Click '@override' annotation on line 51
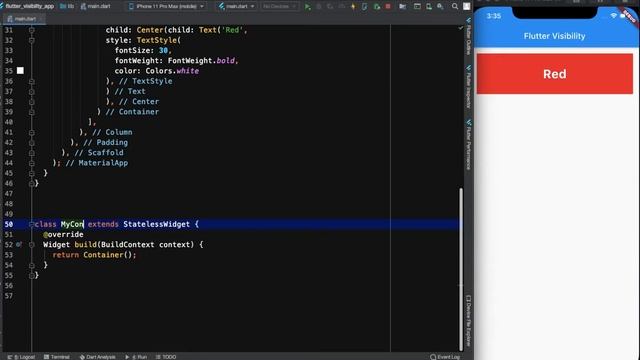Image resolution: width=640 pixels, height=360 pixels. click(x=63, y=234)
